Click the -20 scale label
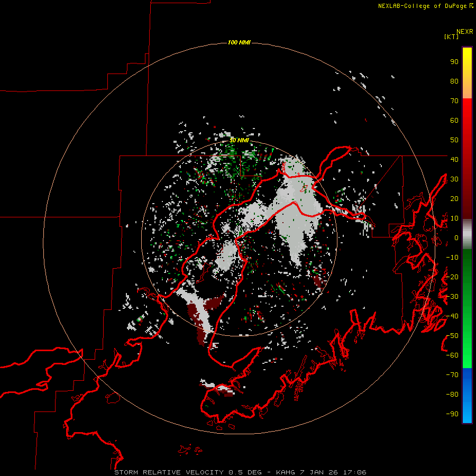Screen dimensions: 476x476 (452, 277)
